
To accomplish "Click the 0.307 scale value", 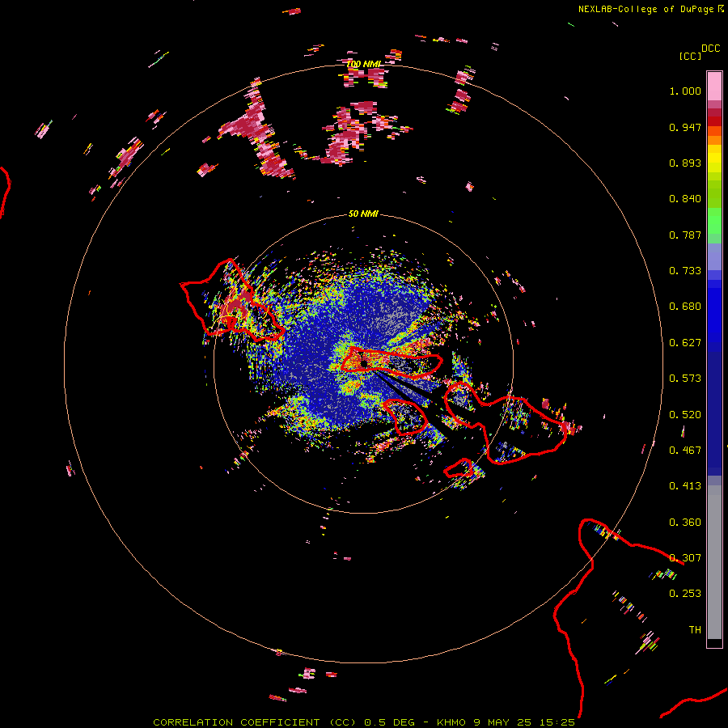I will tap(685, 558).
